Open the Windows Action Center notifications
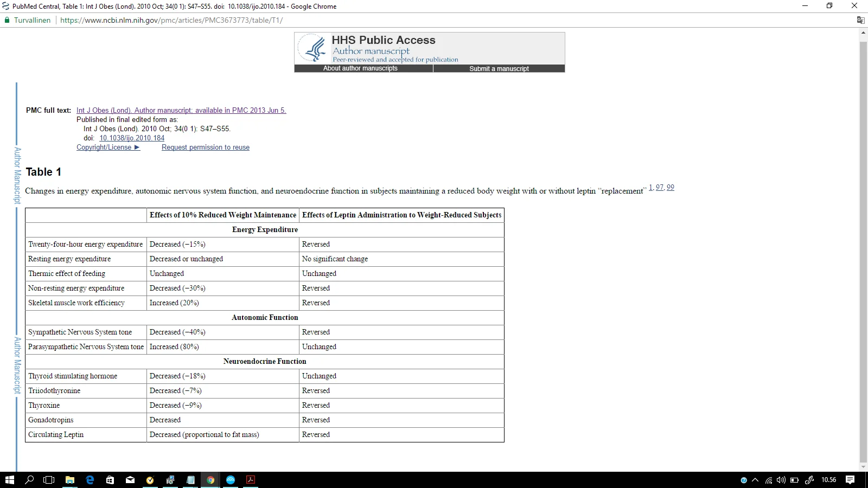The height and width of the screenshot is (488, 868). [x=850, y=480]
